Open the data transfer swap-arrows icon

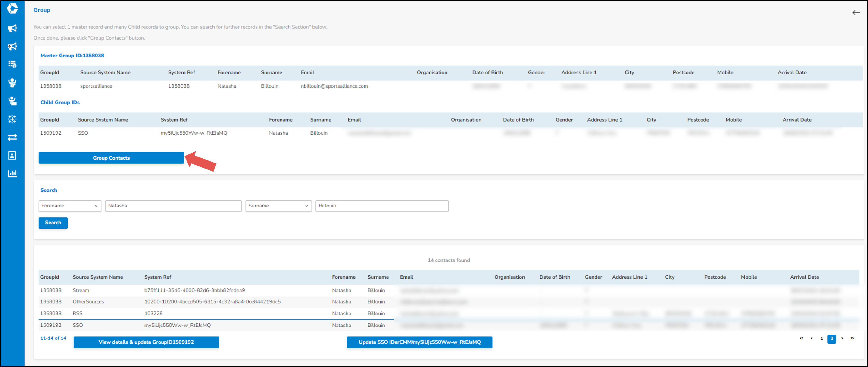[x=12, y=137]
